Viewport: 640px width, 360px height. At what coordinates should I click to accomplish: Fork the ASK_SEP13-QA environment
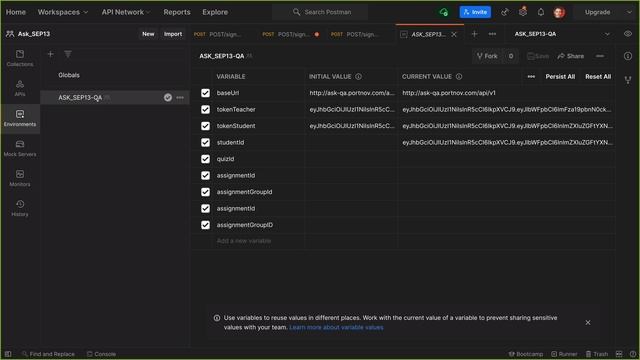pos(488,56)
